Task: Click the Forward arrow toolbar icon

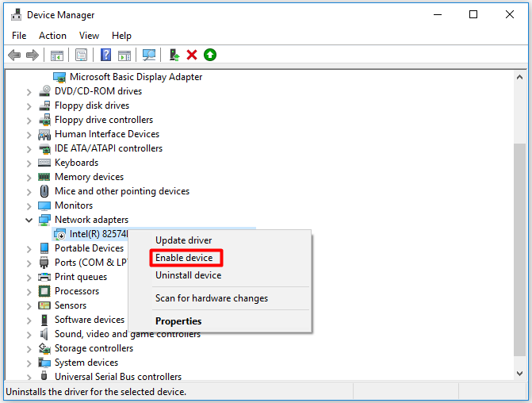Action: coord(33,55)
